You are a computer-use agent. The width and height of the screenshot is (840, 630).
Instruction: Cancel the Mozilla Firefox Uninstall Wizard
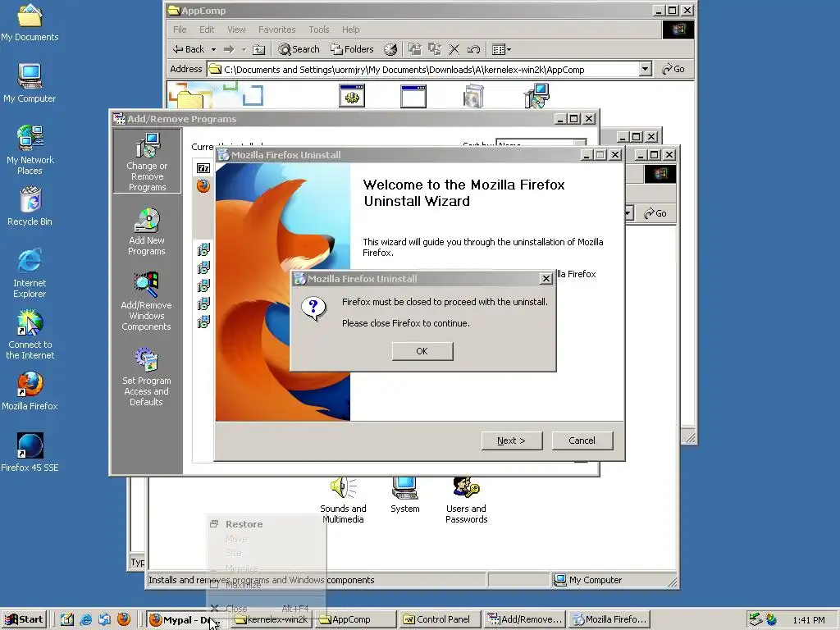(582, 441)
